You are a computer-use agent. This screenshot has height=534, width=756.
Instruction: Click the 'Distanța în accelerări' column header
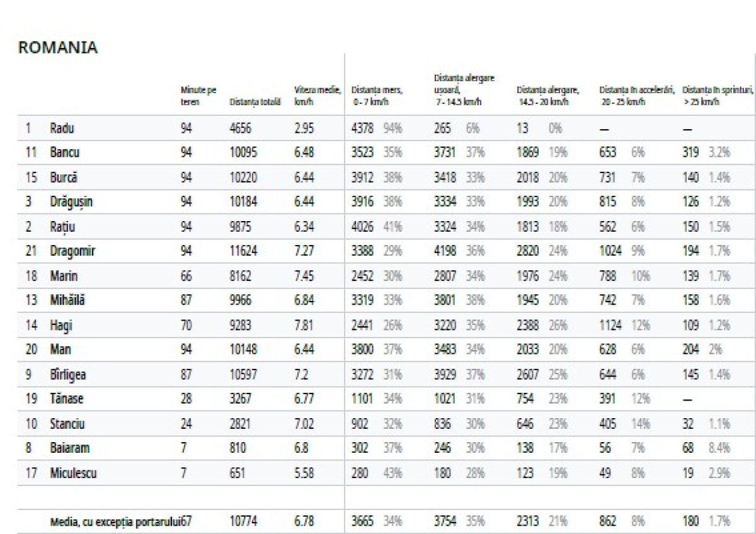coord(636,96)
